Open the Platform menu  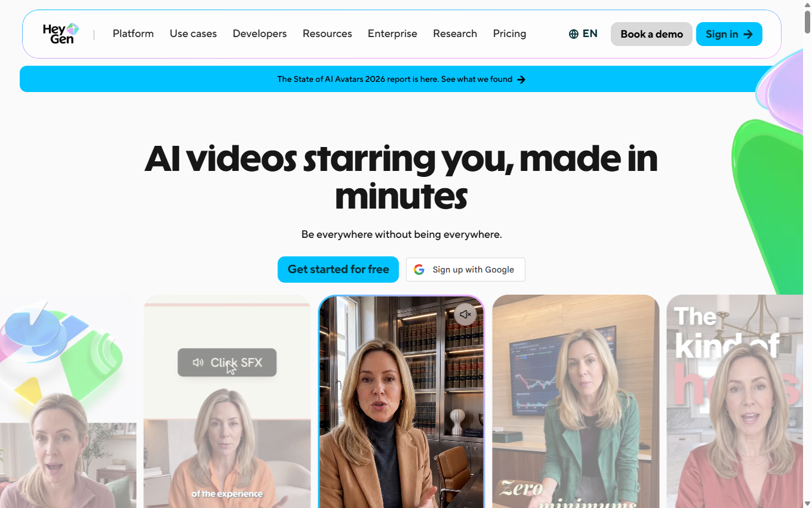point(133,33)
